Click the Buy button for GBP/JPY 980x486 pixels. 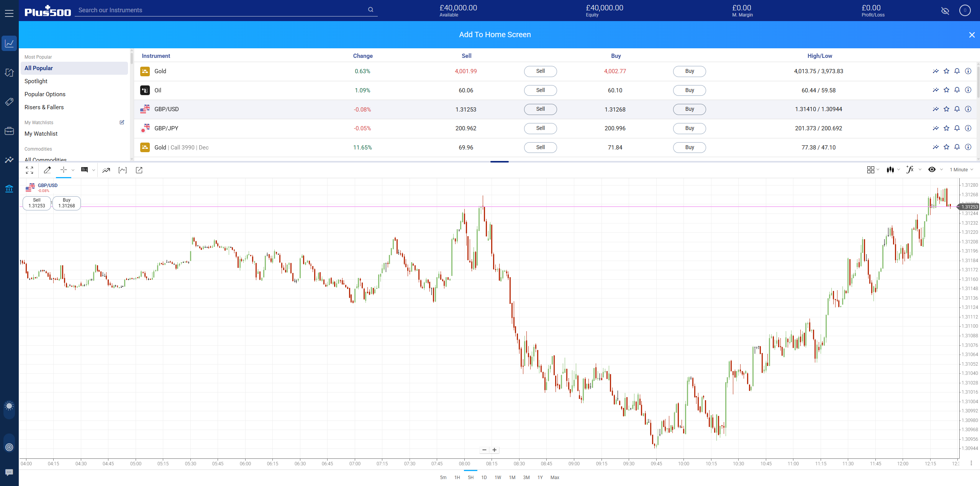point(689,128)
